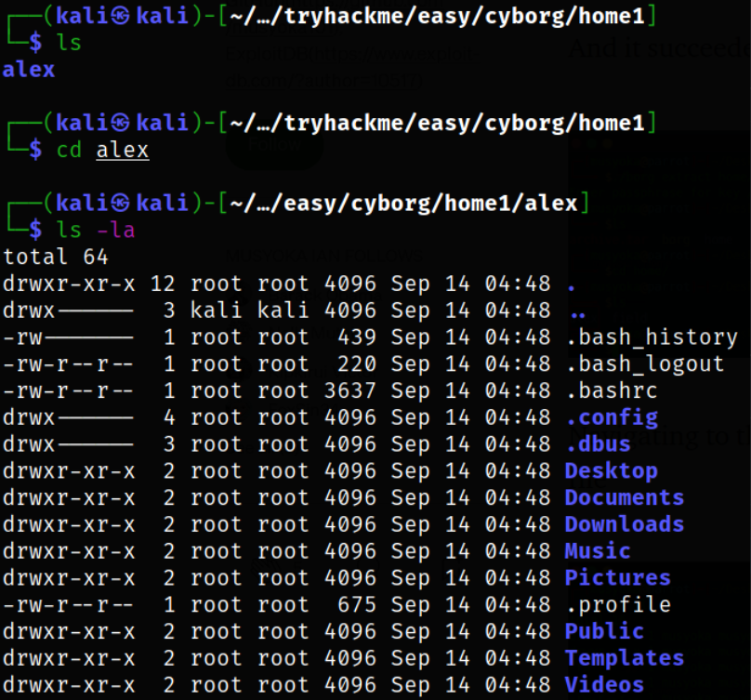751x700 pixels.
Task: Click the 'total 64' line
Action: tap(56, 257)
